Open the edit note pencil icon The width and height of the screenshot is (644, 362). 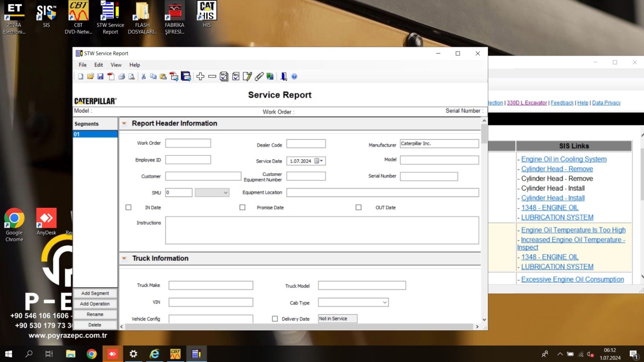pos(248,77)
